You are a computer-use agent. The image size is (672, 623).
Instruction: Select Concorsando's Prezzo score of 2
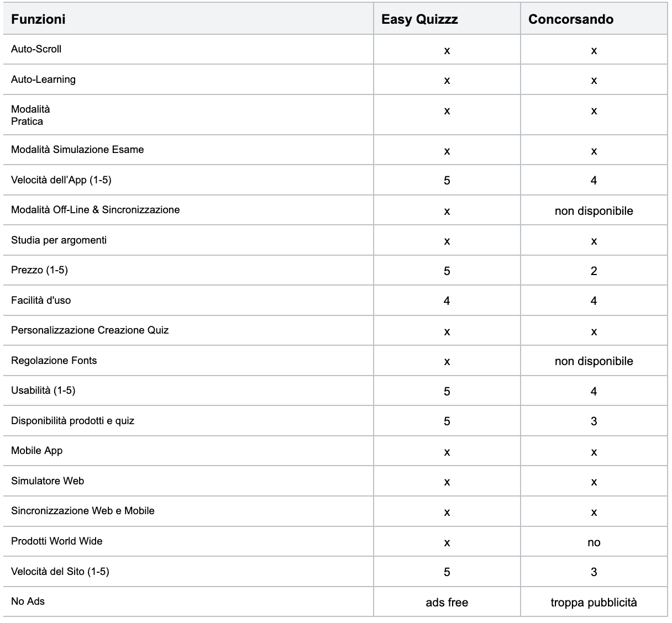pos(594,271)
